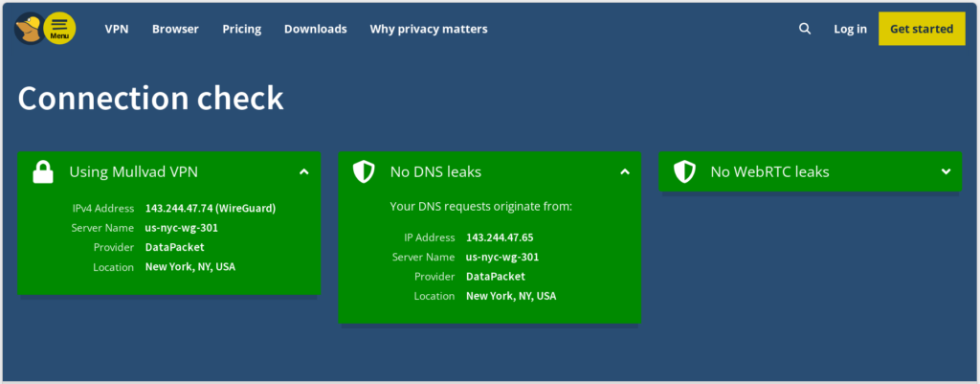Image resolution: width=980 pixels, height=384 pixels.
Task: Expand the No WebRTC leaks panel chevron
Action: (x=945, y=172)
